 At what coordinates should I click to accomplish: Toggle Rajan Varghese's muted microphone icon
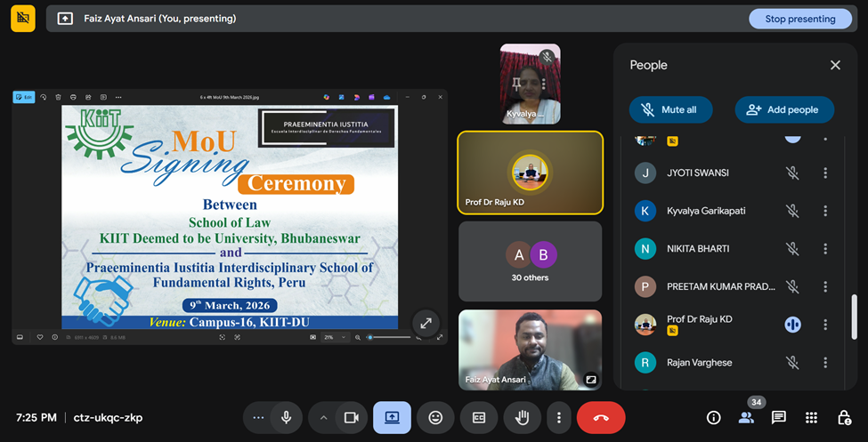(x=792, y=362)
